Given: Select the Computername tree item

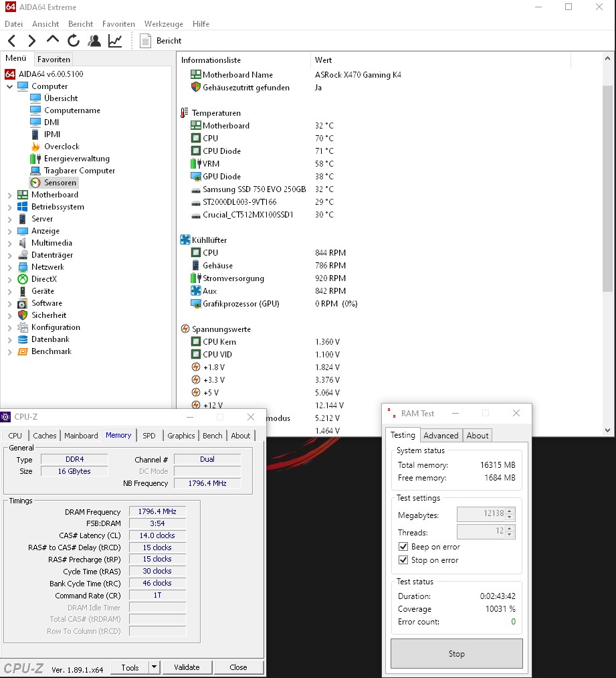Looking at the screenshot, I should (x=72, y=110).
